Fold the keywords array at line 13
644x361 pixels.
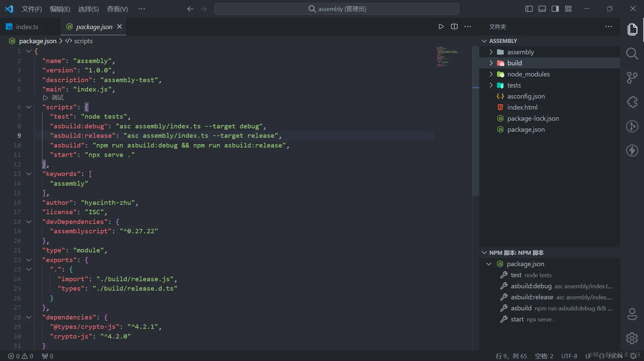(x=29, y=174)
